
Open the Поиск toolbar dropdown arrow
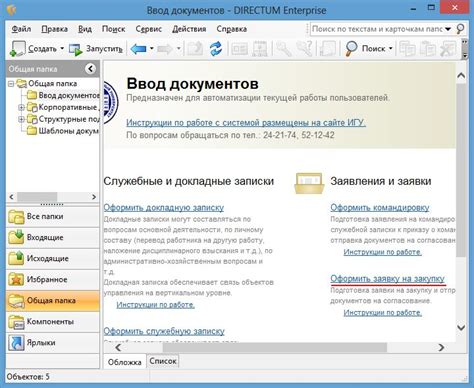pos(391,49)
